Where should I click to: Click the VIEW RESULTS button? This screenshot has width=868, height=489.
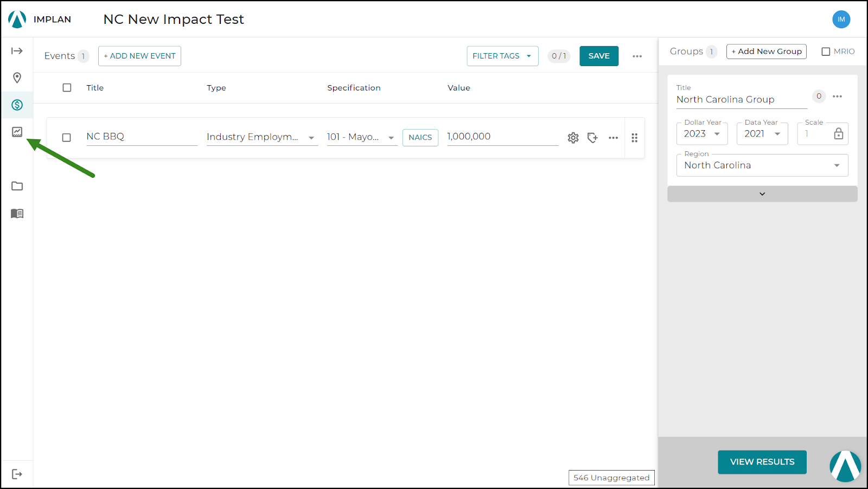tap(762, 461)
